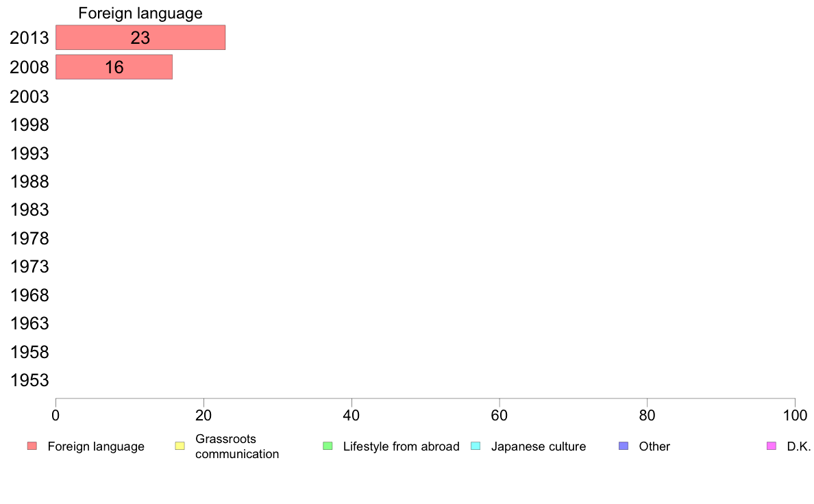Image resolution: width=814 pixels, height=504 pixels.
Task: Click the magenta D.K. legend swatch
Action: tap(772, 446)
